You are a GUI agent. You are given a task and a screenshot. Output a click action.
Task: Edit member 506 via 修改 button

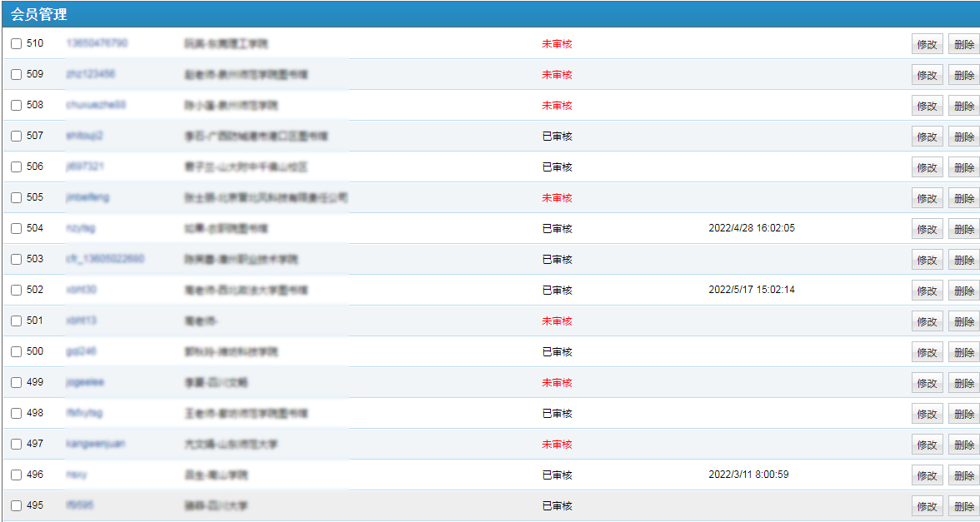927,167
